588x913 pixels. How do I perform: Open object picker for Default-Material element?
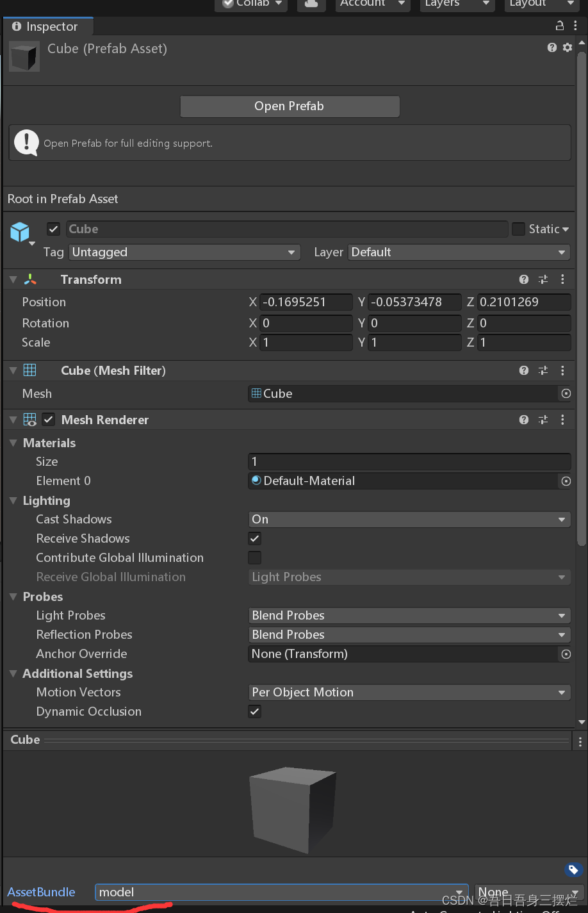(566, 481)
